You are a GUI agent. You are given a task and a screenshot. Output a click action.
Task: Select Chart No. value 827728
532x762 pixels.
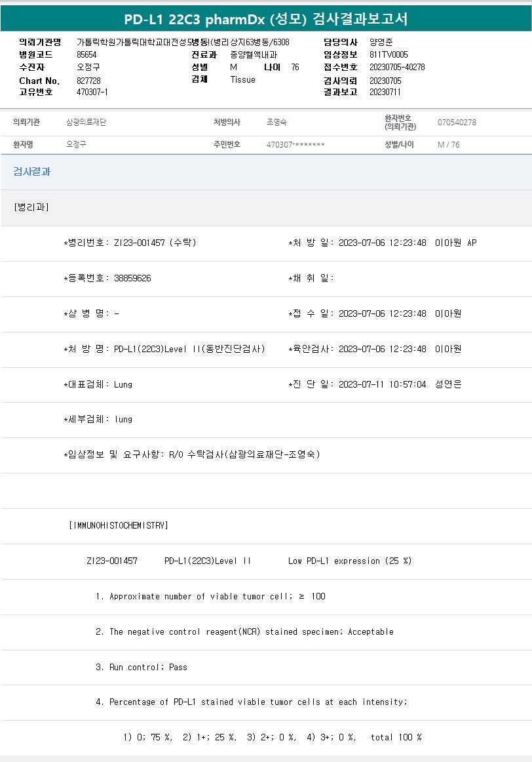(x=89, y=81)
